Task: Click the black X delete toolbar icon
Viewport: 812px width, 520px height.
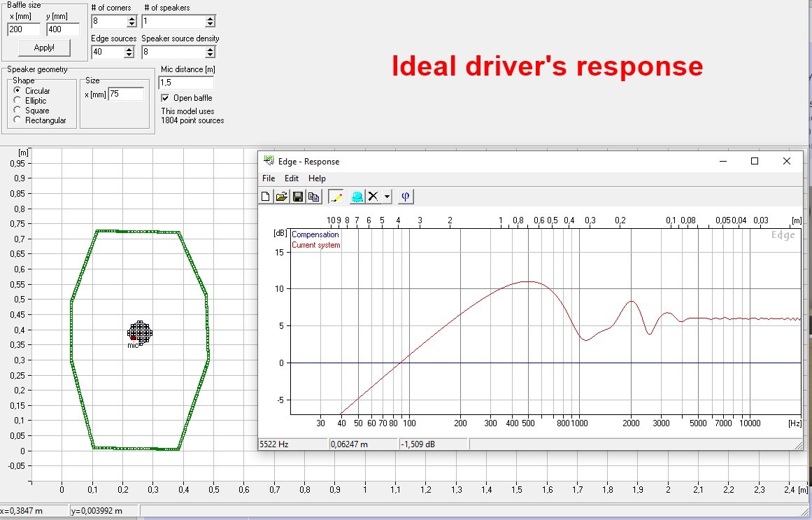Action: tap(373, 197)
